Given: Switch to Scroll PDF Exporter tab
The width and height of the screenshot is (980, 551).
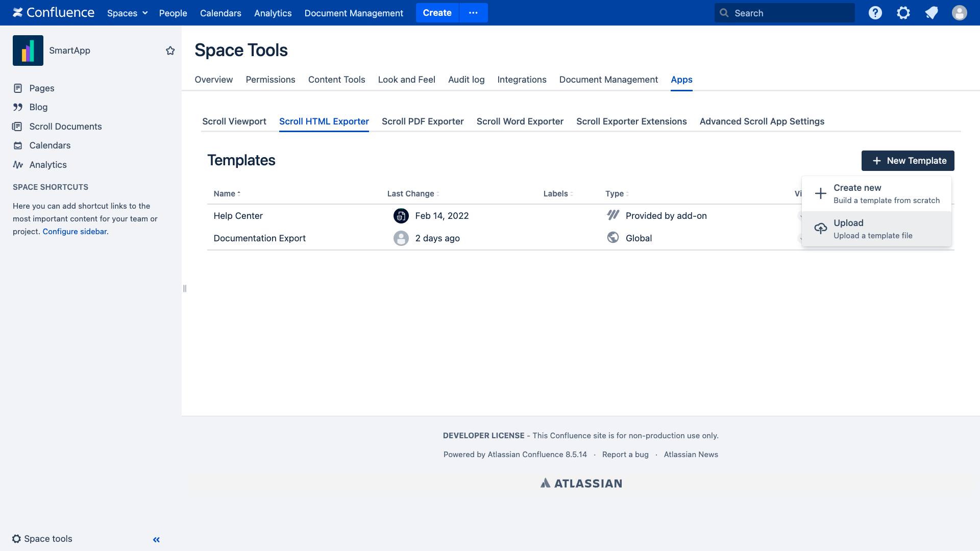Looking at the screenshot, I should (423, 121).
